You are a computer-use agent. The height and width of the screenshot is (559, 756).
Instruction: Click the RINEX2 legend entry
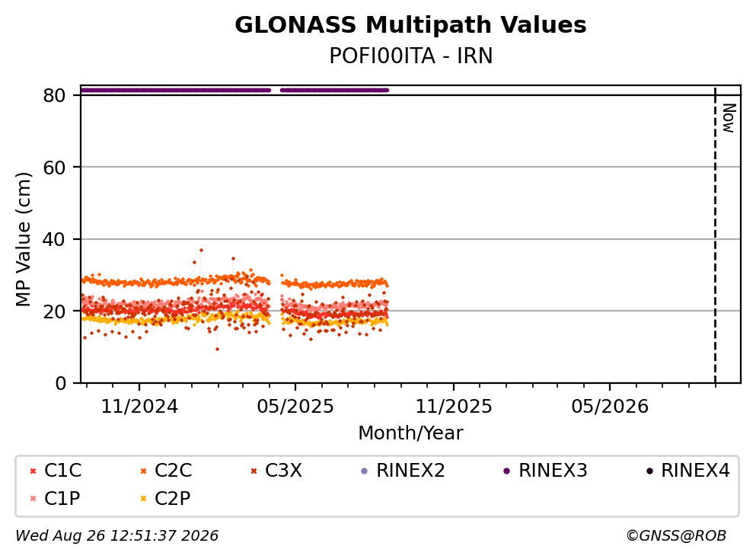click(403, 470)
